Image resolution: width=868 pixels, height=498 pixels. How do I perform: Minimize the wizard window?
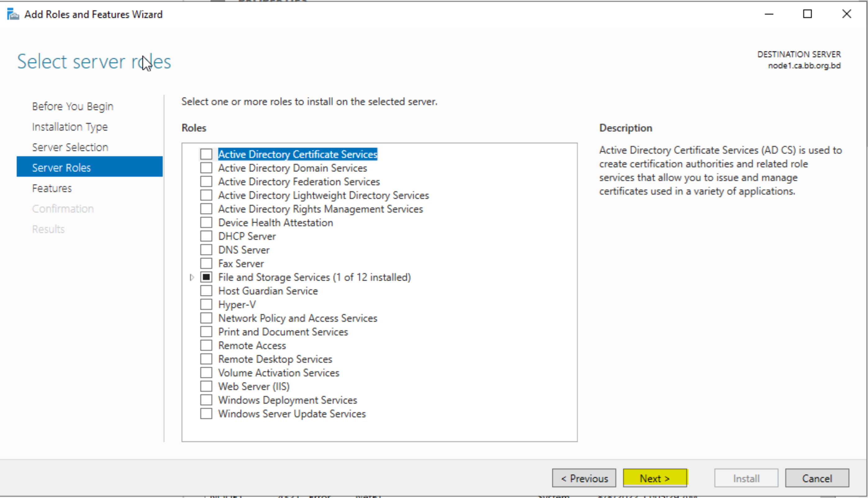[x=769, y=14]
